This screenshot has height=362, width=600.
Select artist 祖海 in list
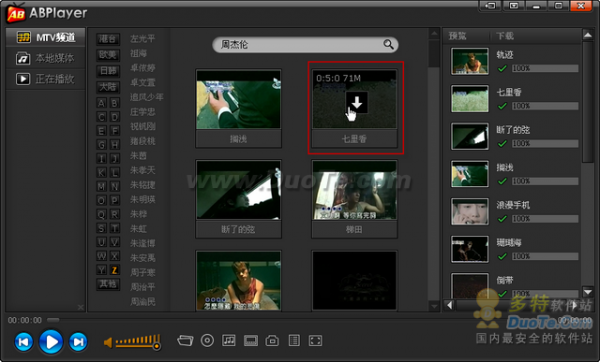[x=139, y=53]
